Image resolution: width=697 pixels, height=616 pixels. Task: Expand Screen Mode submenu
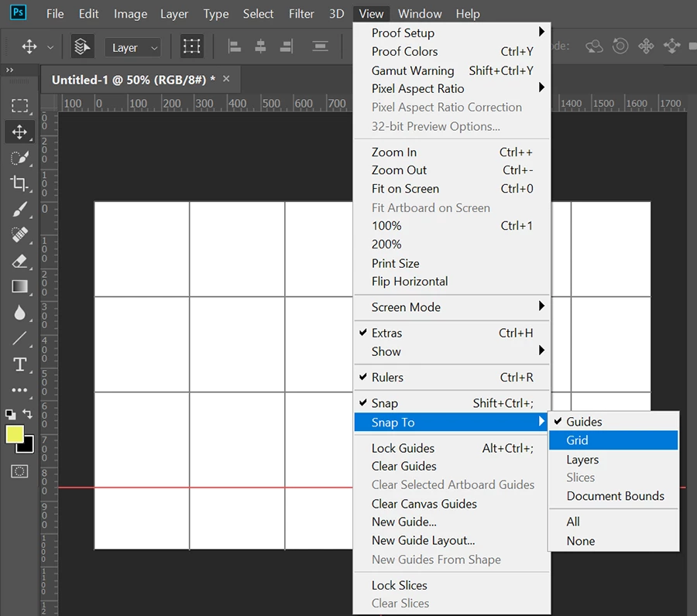[452, 307]
